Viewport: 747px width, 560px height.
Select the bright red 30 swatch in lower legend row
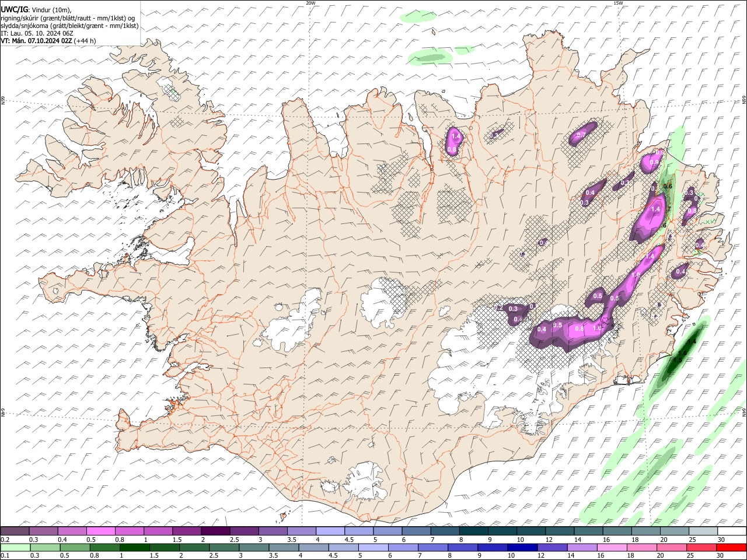click(x=730, y=547)
